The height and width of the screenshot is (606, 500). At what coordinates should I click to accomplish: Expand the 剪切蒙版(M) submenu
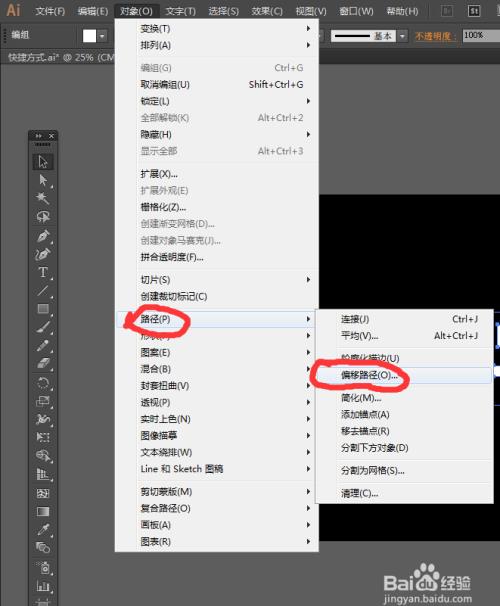point(217,492)
